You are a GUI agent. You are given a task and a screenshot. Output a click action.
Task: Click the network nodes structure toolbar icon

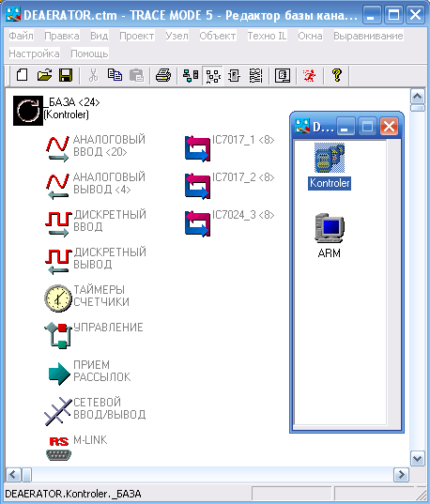[x=191, y=75]
